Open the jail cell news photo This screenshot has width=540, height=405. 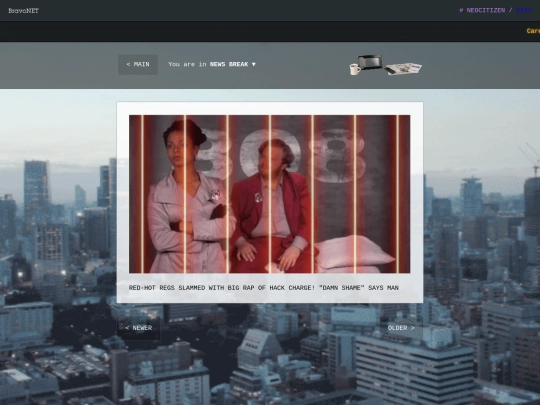pyautogui.click(x=270, y=194)
